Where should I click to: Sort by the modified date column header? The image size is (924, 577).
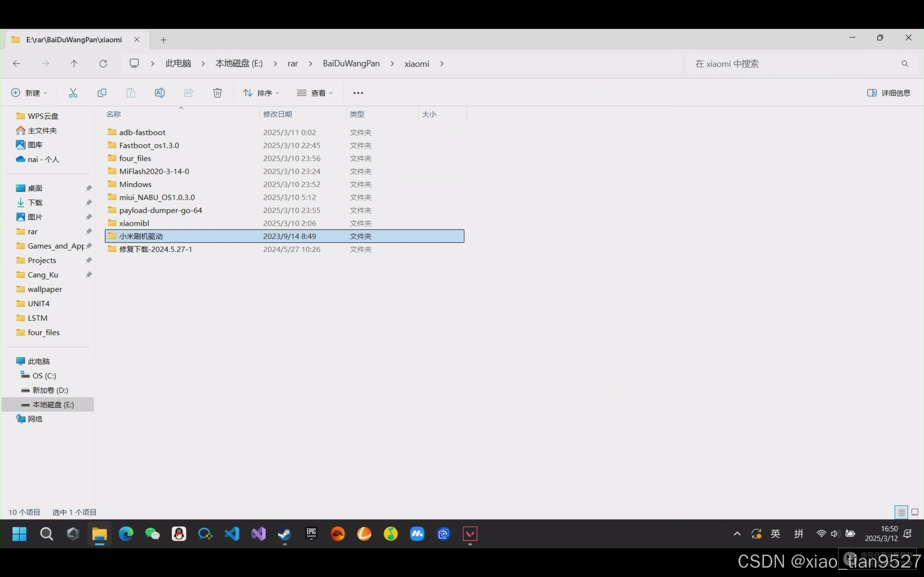[278, 114]
